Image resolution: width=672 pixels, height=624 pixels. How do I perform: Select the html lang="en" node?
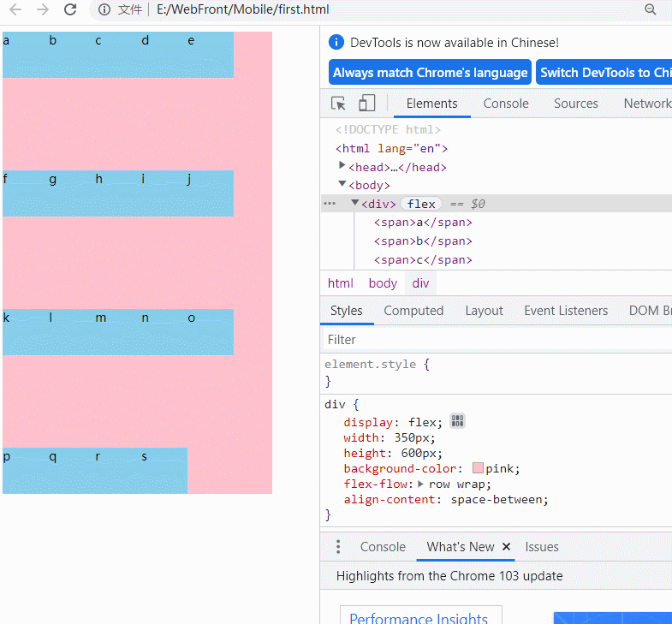pyautogui.click(x=391, y=148)
